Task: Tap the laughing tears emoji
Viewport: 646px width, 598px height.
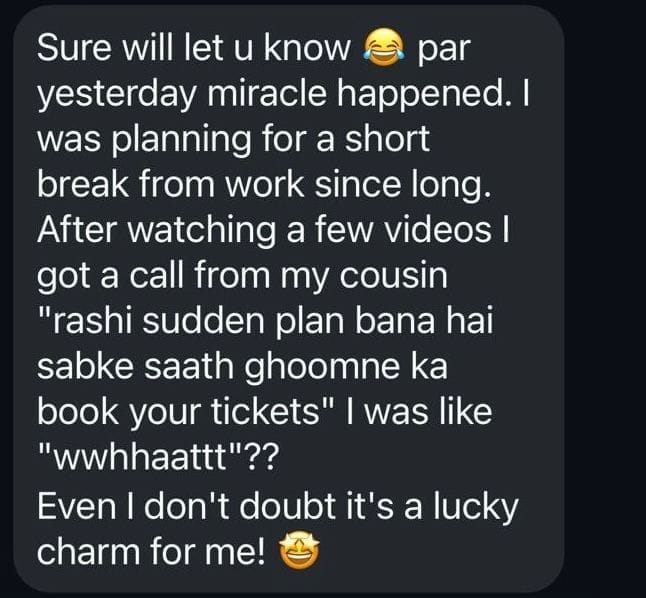Action: tap(382, 49)
